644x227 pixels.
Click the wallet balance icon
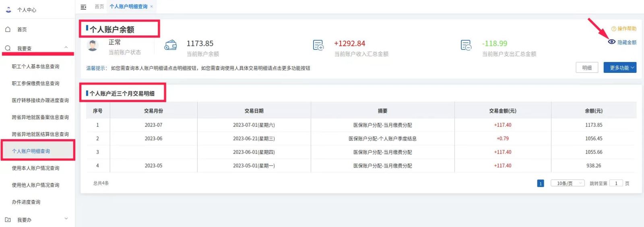pos(170,45)
